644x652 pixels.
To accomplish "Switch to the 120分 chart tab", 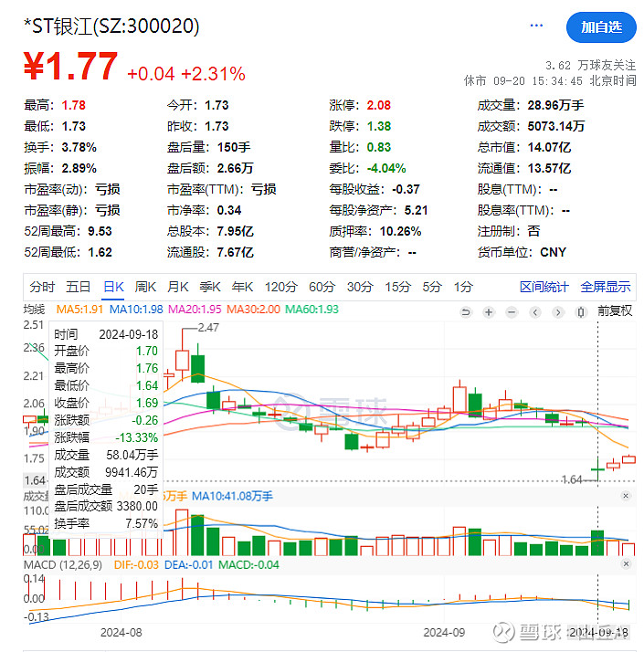I will [x=281, y=287].
